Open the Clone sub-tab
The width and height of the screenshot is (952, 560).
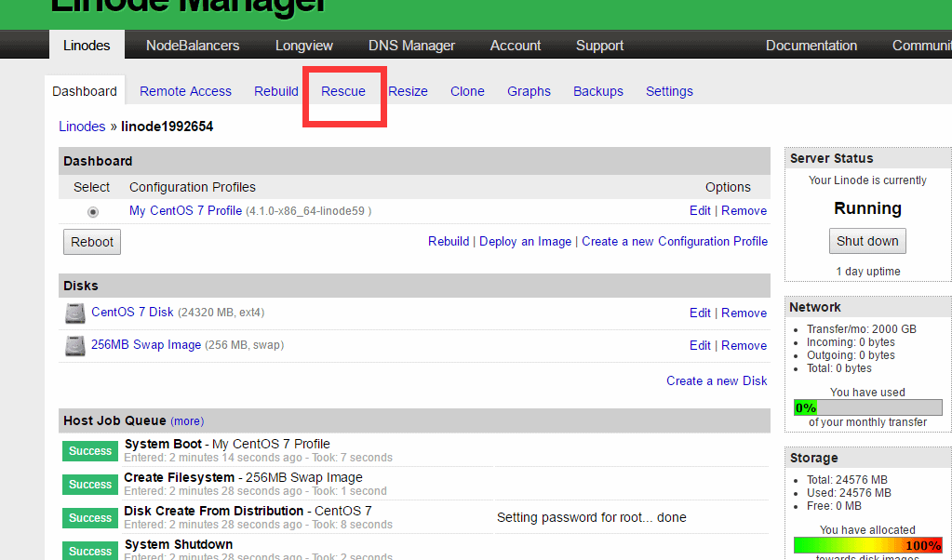pos(467,91)
